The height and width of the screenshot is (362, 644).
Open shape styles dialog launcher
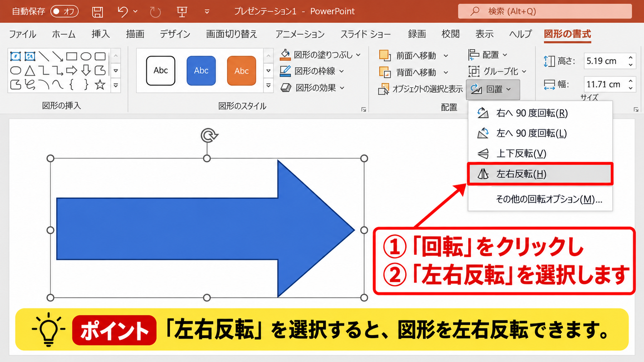(364, 110)
